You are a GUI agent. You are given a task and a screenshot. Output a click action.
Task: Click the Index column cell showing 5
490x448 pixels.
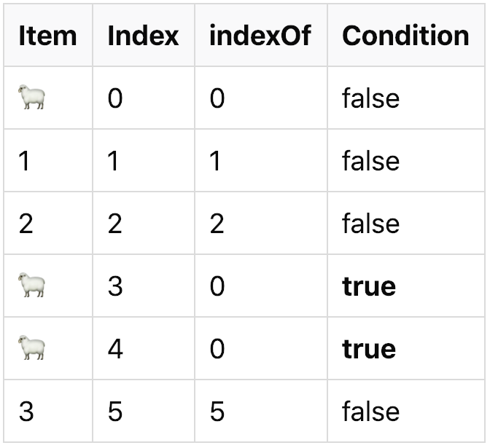115,412
